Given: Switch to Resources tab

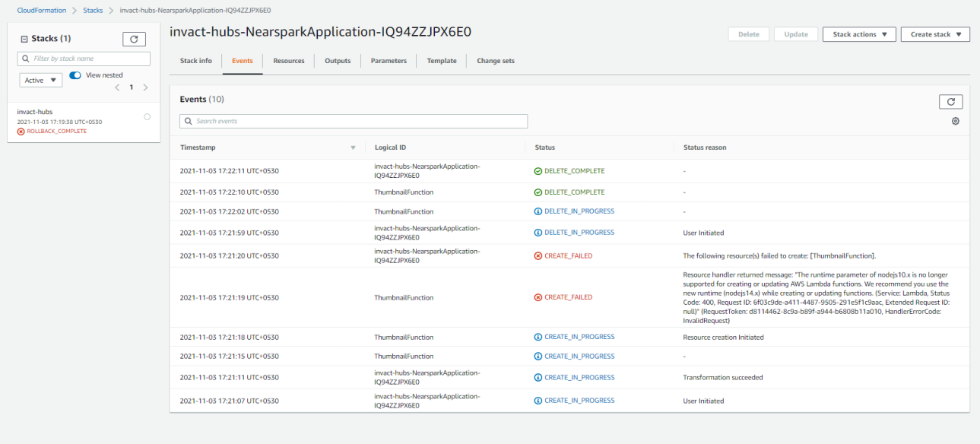Looking at the screenshot, I should point(289,61).
